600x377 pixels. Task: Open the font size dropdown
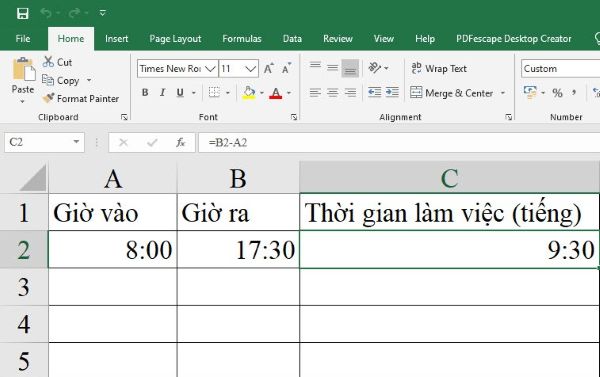point(251,69)
